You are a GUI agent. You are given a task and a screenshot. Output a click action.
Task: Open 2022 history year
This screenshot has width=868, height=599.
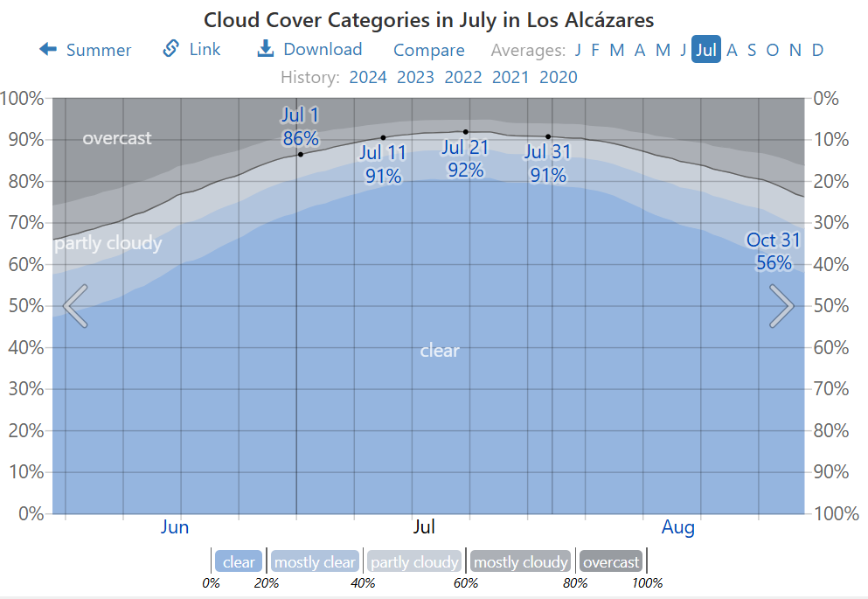(463, 77)
